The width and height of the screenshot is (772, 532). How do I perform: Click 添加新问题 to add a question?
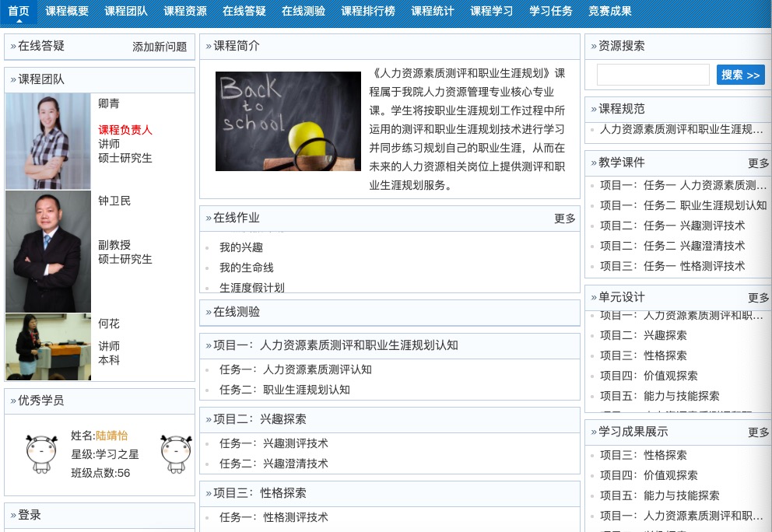pos(160,47)
